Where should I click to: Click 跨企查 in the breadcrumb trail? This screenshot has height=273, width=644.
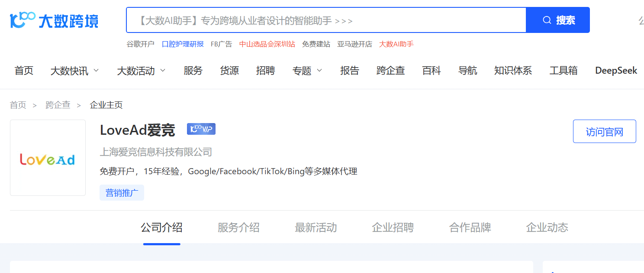pyautogui.click(x=58, y=105)
